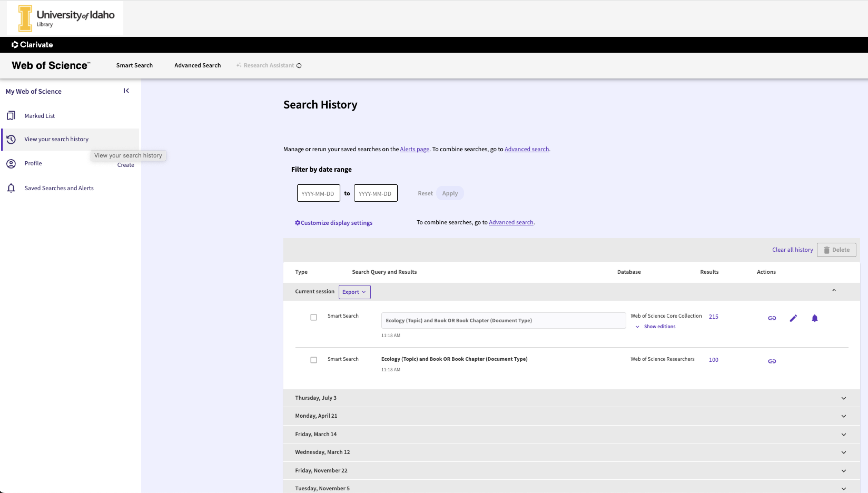Open Research Assistant
This screenshot has width=868, height=493.
pos(269,65)
